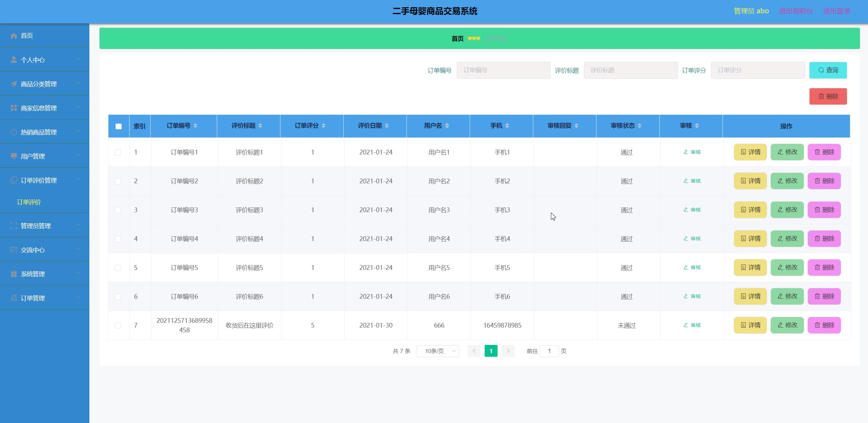This screenshot has width=868, height=423.
Task: Click the paper plane icon beside 商品分类管理
Action: point(14,84)
